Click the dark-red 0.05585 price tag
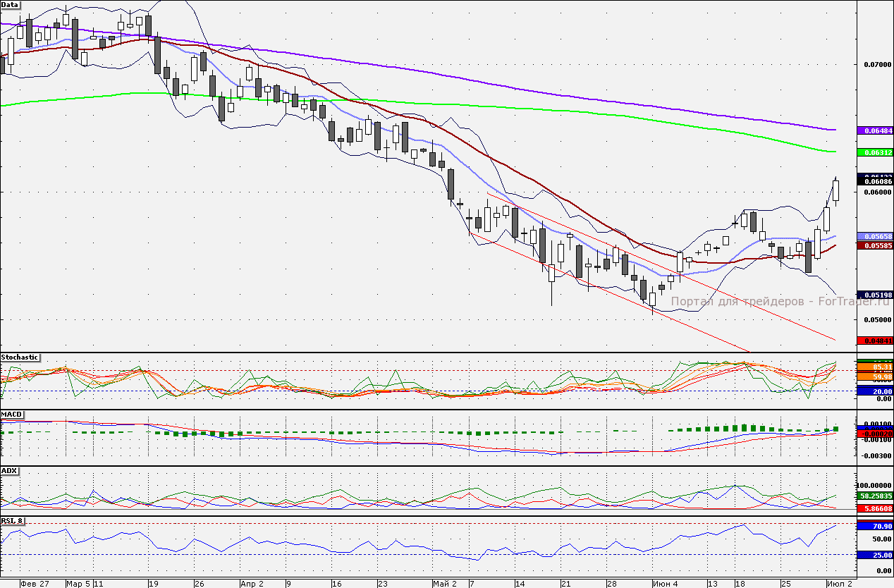The height and width of the screenshot is (588, 894). [x=874, y=245]
